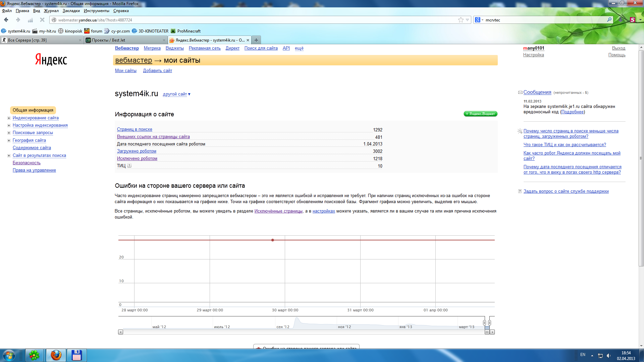Image resolution: width=644 pixels, height=362 pixels.
Task: Click the floppy disk taskbar icon
Action: click(76, 355)
